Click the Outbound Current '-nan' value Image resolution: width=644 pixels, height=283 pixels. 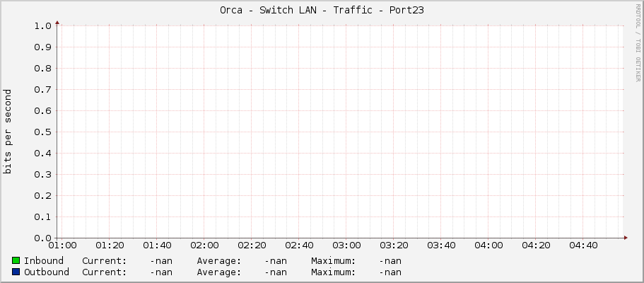coord(161,272)
